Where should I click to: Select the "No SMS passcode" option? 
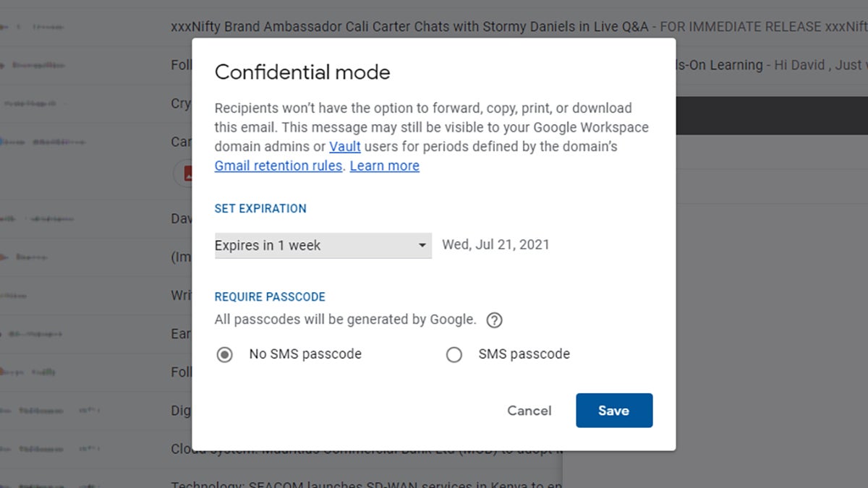point(224,354)
